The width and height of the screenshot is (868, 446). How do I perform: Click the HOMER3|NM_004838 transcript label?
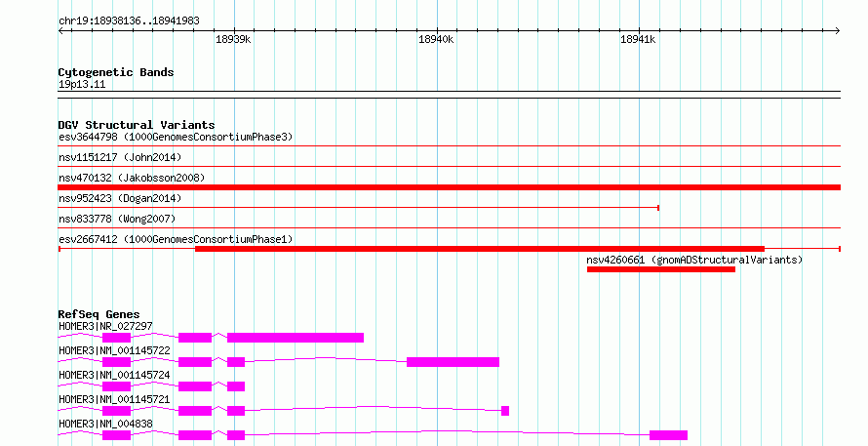pyautogui.click(x=105, y=424)
